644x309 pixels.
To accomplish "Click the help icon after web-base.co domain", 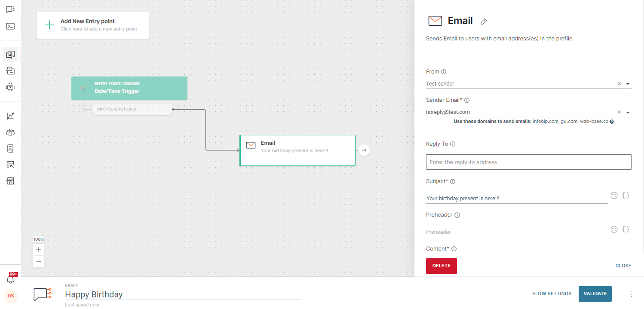I will pyautogui.click(x=612, y=121).
